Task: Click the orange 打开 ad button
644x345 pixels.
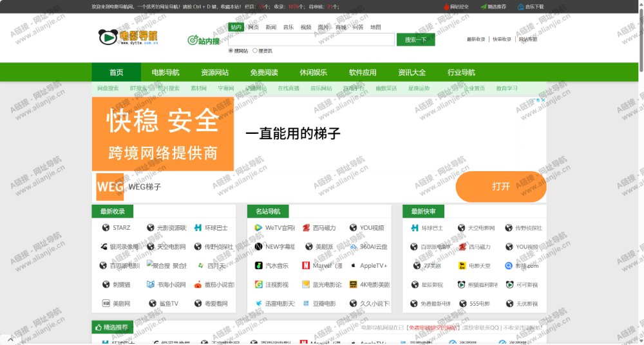Action: coord(501,187)
